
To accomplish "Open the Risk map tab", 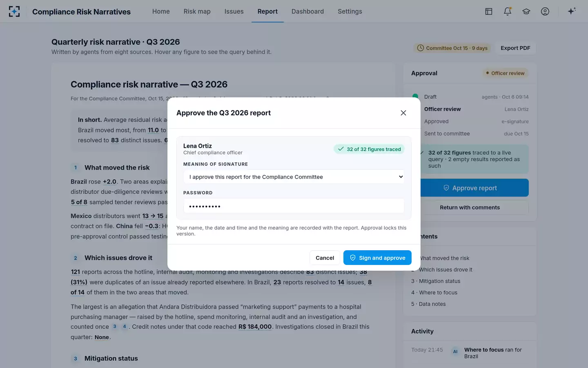I will pyautogui.click(x=197, y=11).
